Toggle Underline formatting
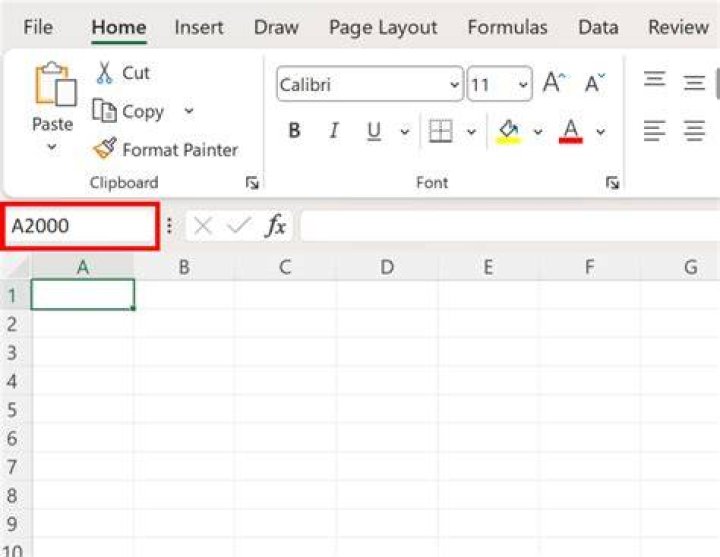Image resolution: width=720 pixels, height=557 pixels. tap(374, 131)
